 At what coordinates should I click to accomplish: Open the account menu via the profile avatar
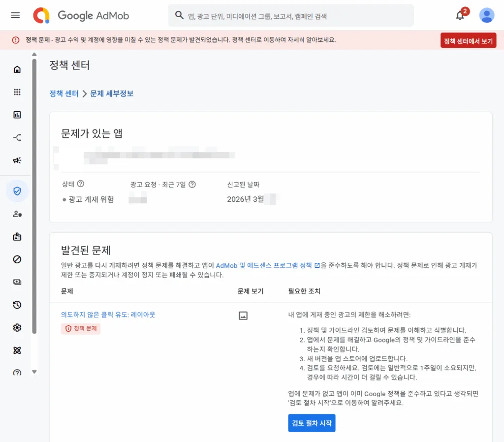pyautogui.click(x=486, y=15)
